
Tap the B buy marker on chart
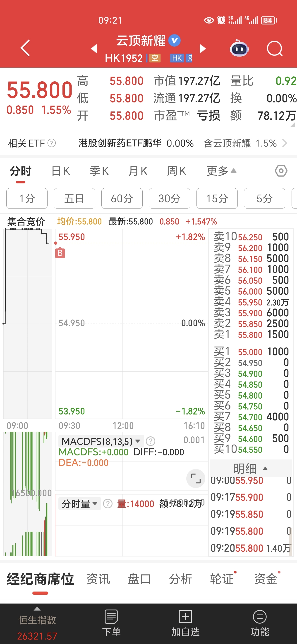coord(60,253)
